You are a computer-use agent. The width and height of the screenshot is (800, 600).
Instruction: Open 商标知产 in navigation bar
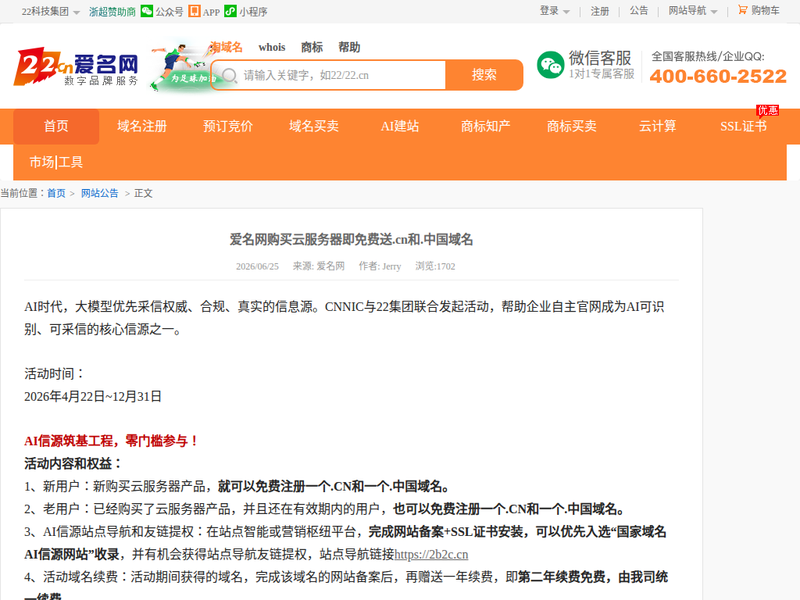(485, 126)
